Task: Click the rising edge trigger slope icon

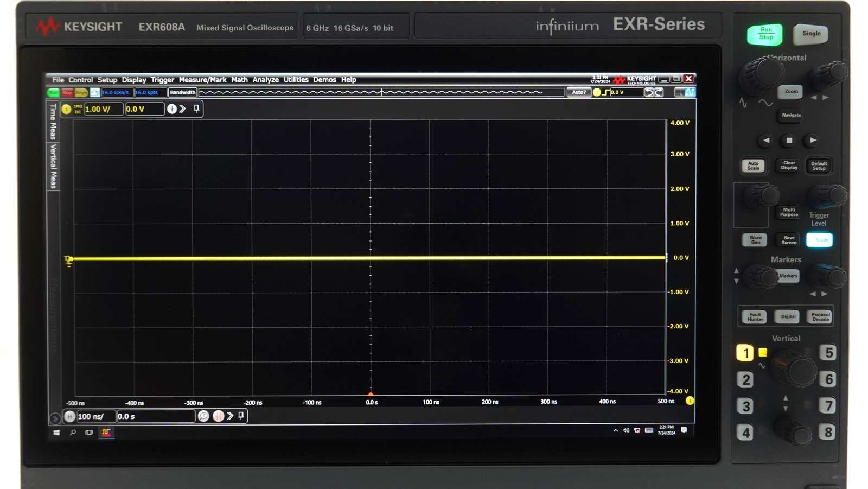Action: [x=605, y=92]
